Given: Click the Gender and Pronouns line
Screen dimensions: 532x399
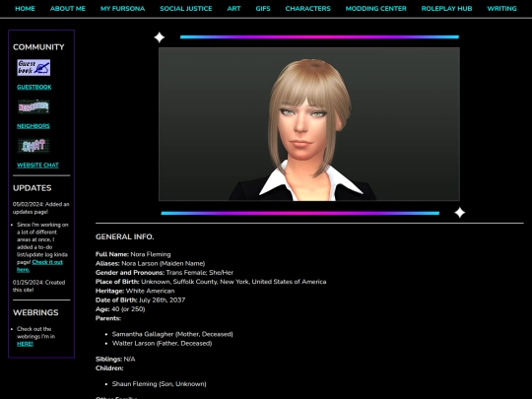Looking at the screenshot, I should pos(165,273).
